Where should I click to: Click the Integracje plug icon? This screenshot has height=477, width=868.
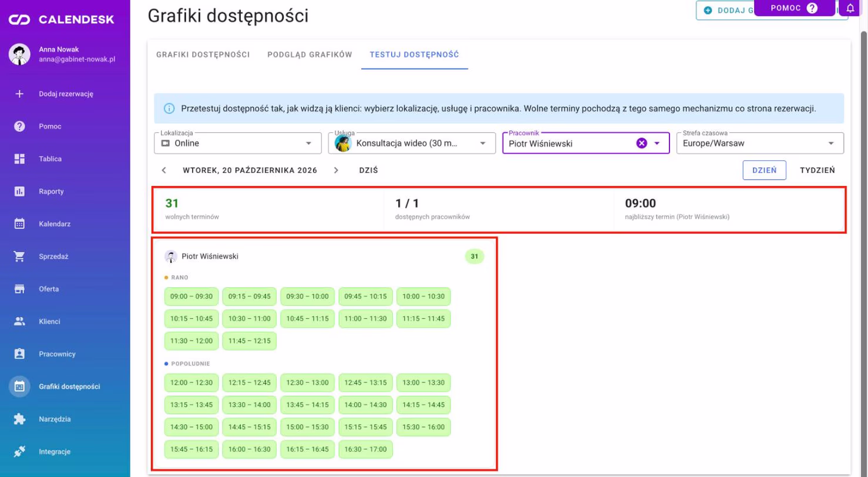pos(19,452)
